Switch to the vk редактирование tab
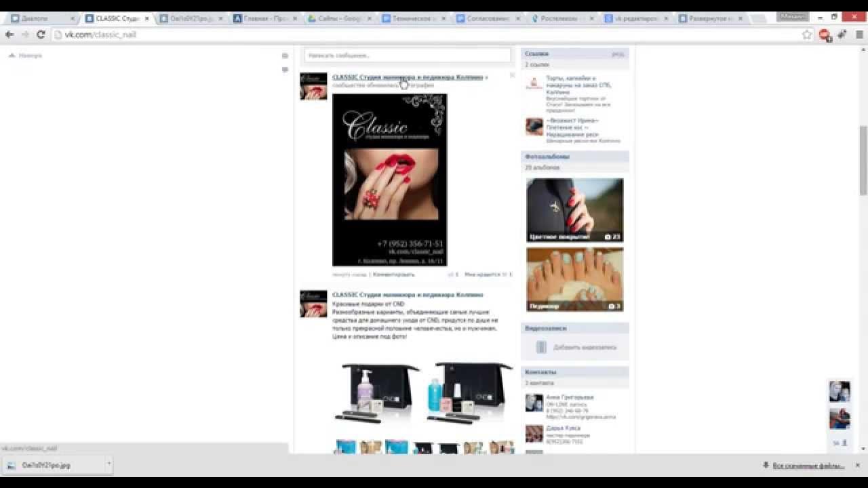The width and height of the screenshot is (868, 488). coord(635,19)
